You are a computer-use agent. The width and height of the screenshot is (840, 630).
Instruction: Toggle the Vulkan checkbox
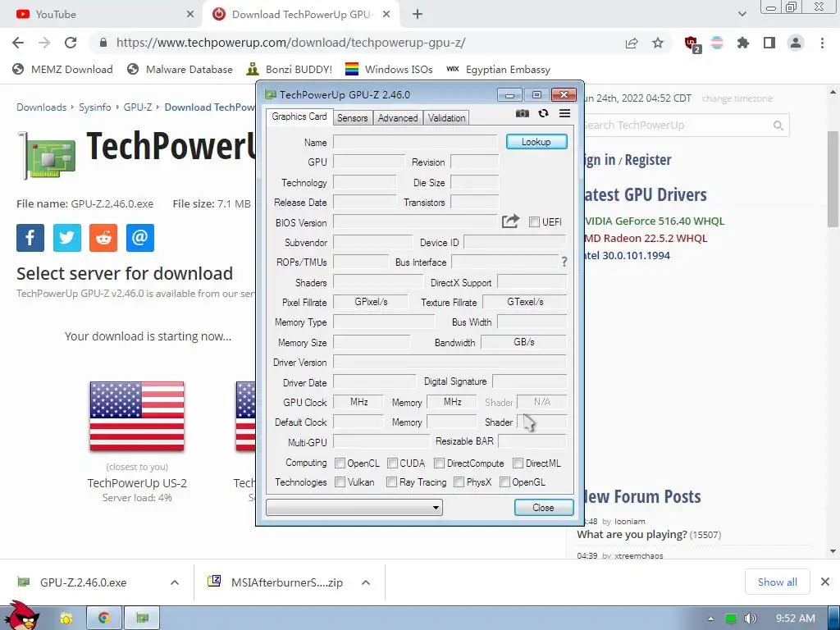[340, 482]
